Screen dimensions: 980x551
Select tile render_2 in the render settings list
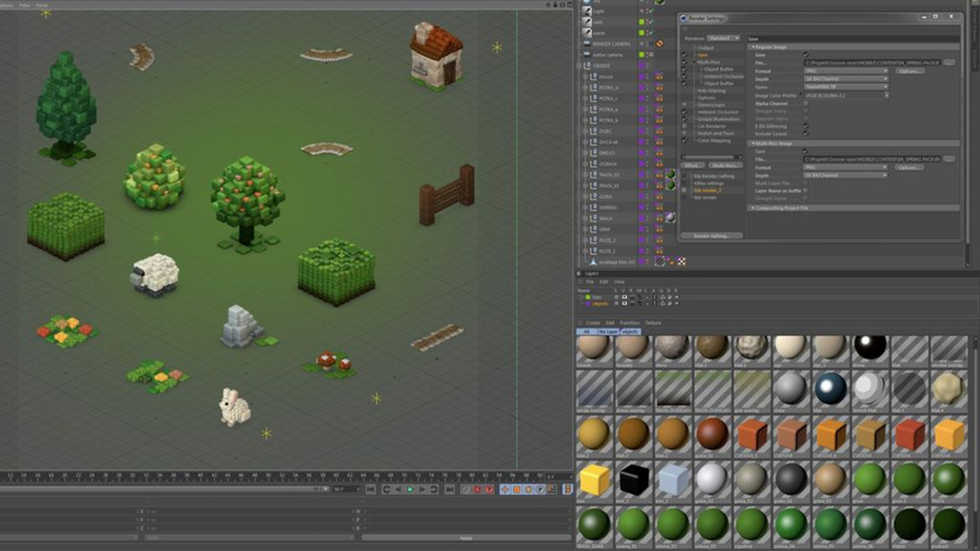coord(707,191)
